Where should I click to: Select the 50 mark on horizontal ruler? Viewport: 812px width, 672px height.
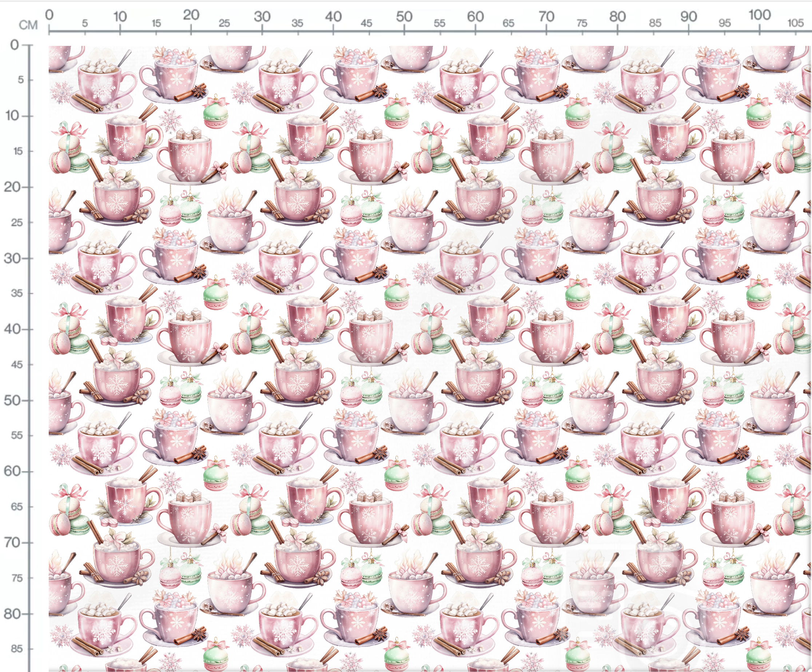click(x=404, y=17)
